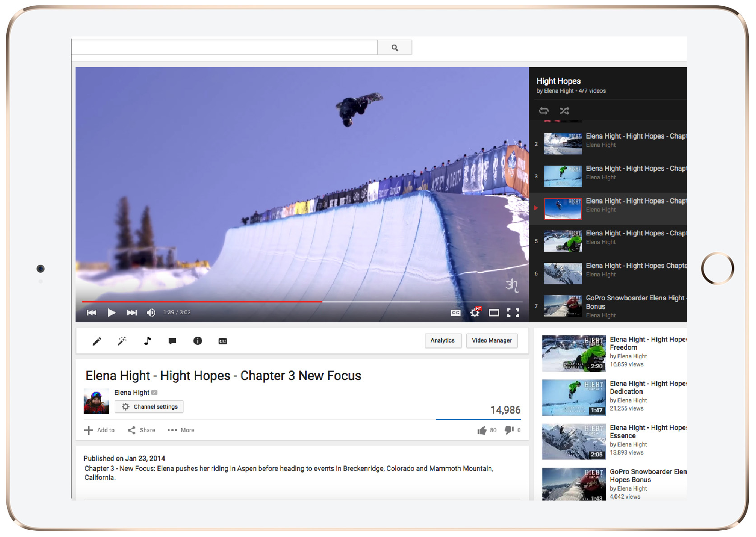Open suggested video Freedom thumbnail
Image resolution: width=756 pixels, height=537 pixels.
coord(574,353)
